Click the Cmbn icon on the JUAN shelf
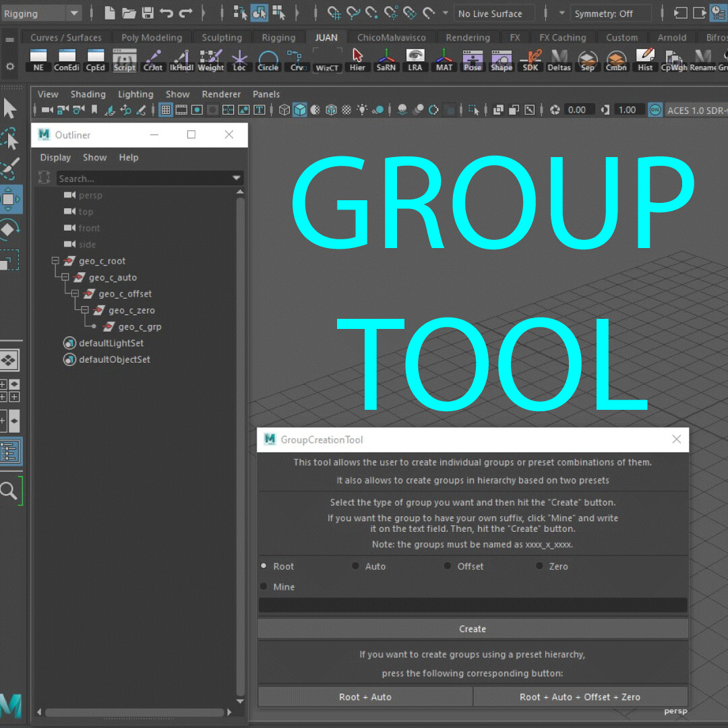 pos(616,61)
